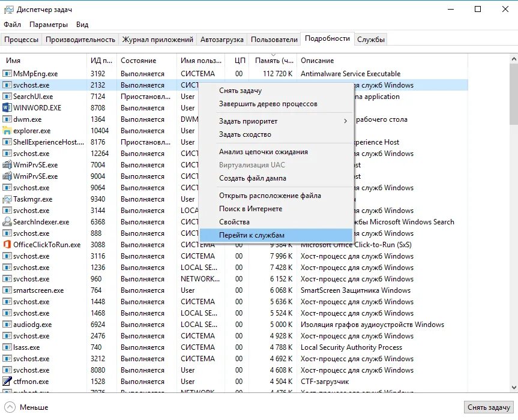The height and width of the screenshot is (420, 518).
Task: Click the svchost.exe icon with PID 960
Action: (x=7, y=278)
